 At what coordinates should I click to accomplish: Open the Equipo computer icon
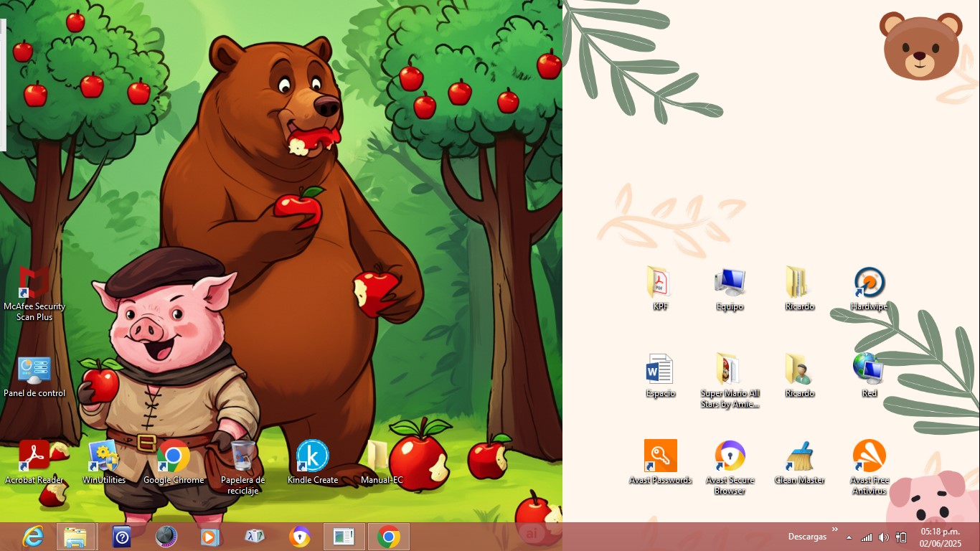tap(730, 288)
